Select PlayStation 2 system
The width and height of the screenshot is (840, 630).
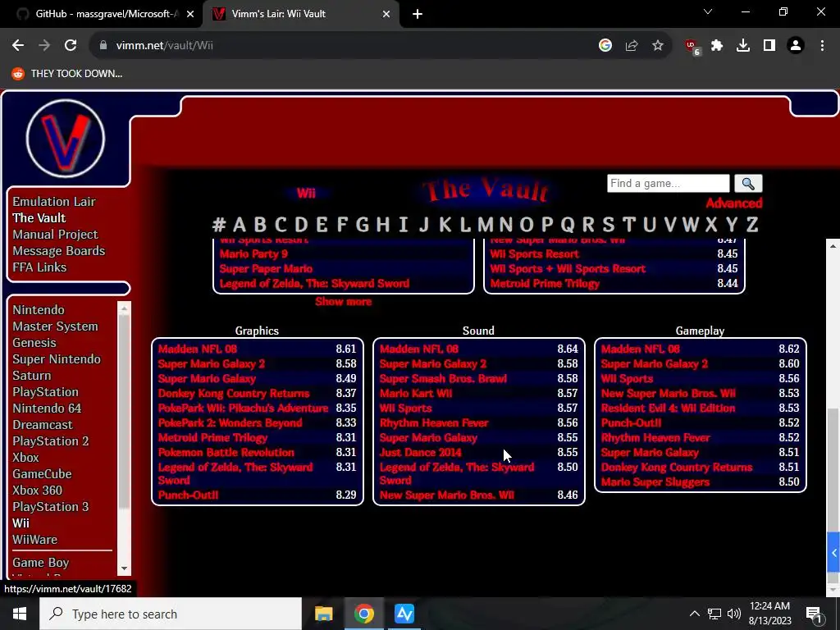(x=51, y=441)
